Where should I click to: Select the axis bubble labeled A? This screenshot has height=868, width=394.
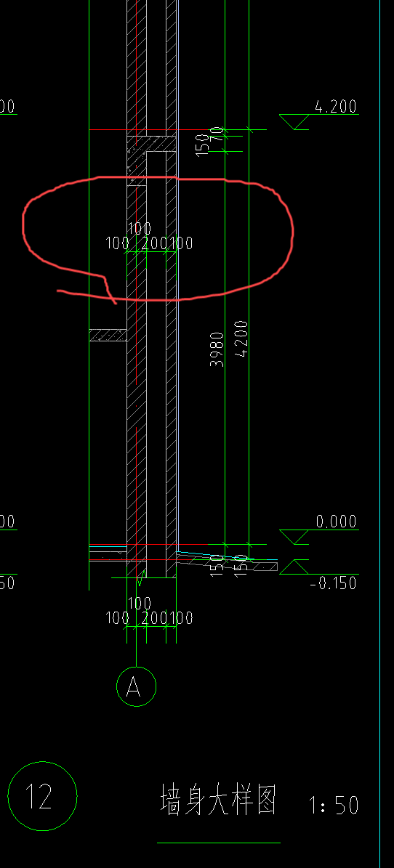137,686
